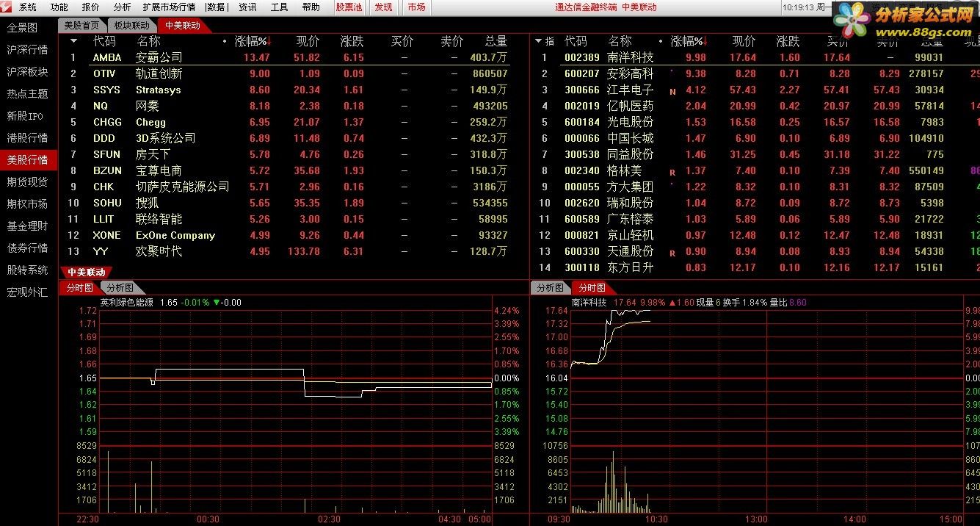Select 宏观外汇 in the left sidebar

pos(27,292)
